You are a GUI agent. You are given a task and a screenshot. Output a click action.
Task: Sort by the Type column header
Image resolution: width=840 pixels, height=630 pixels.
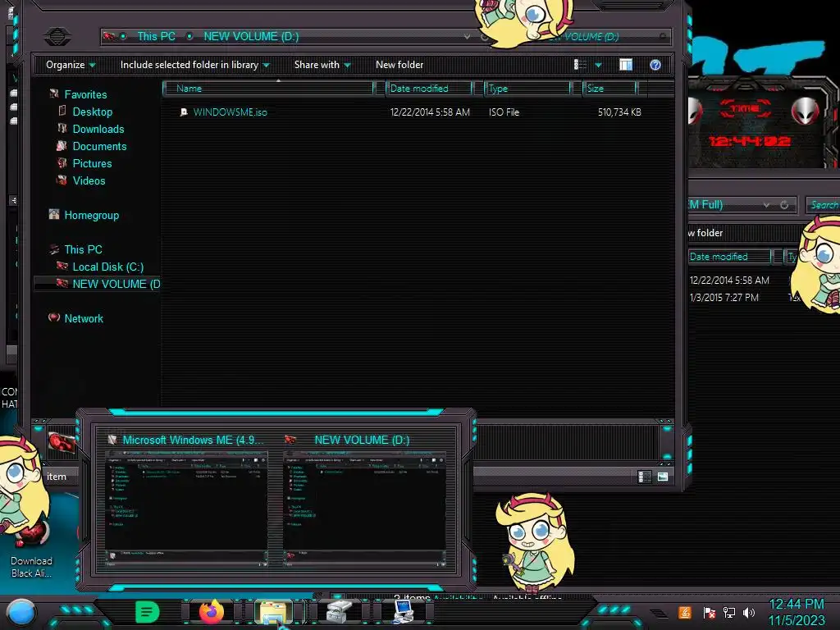point(527,89)
